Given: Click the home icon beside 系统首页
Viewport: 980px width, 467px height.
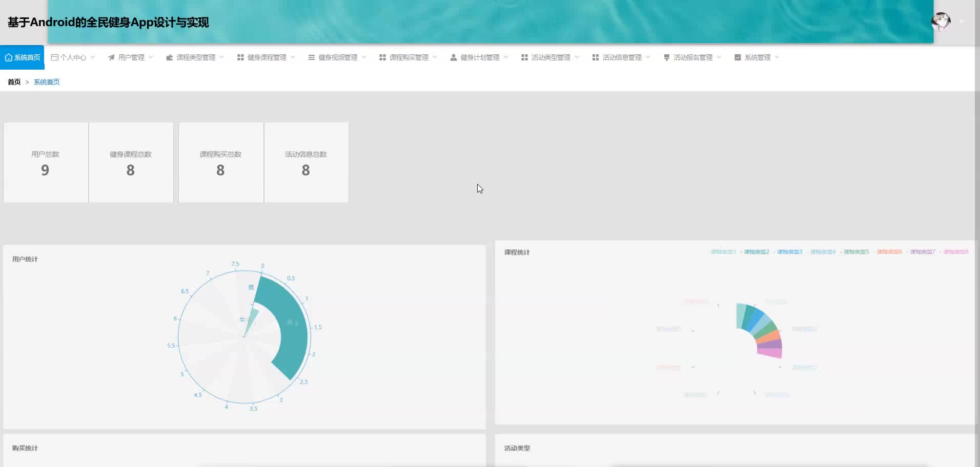Looking at the screenshot, I should coord(9,57).
